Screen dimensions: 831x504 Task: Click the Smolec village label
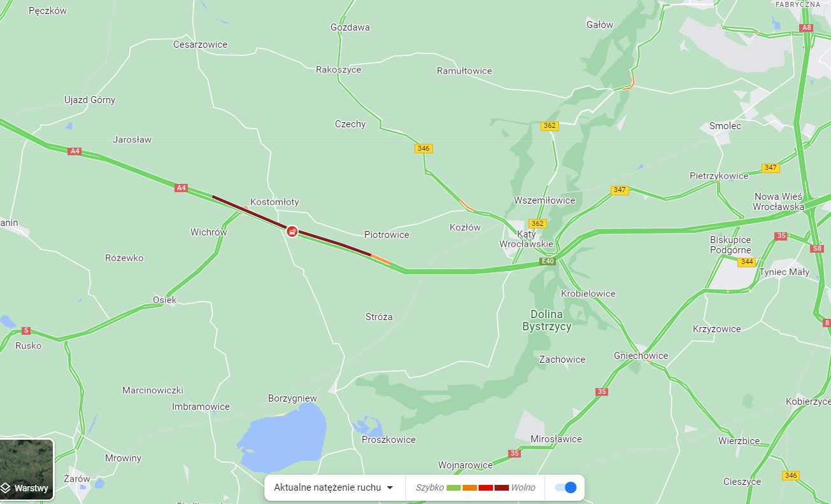pyautogui.click(x=725, y=126)
